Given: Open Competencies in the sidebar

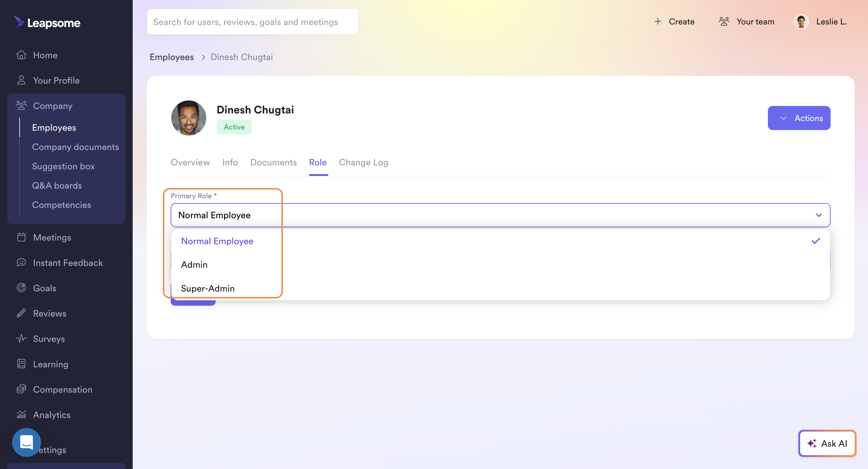Looking at the screenshot, I should coord(62,205).
